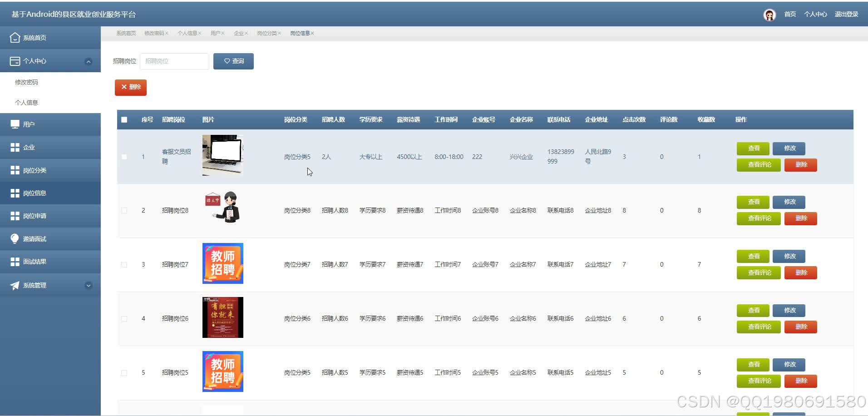Close the 岗位分类 tab with its X

tap(280, 33)
